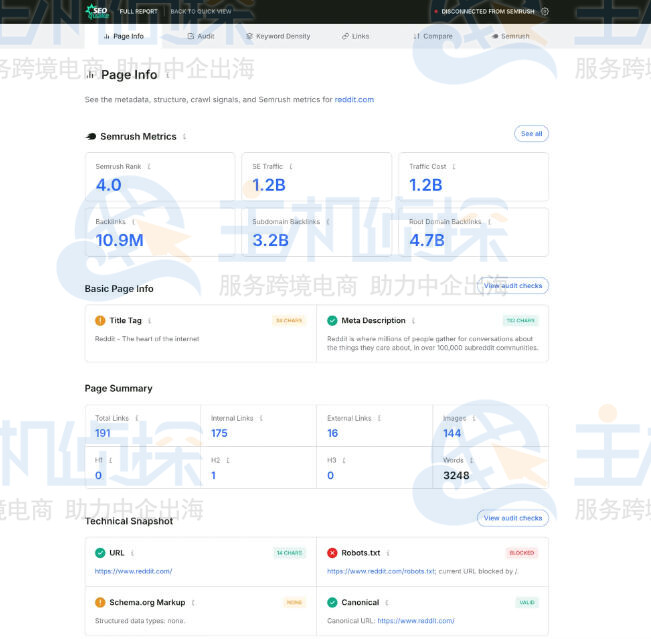651x639 pixels.
Task: Click the Words info icon
Action: coord(471,460)
